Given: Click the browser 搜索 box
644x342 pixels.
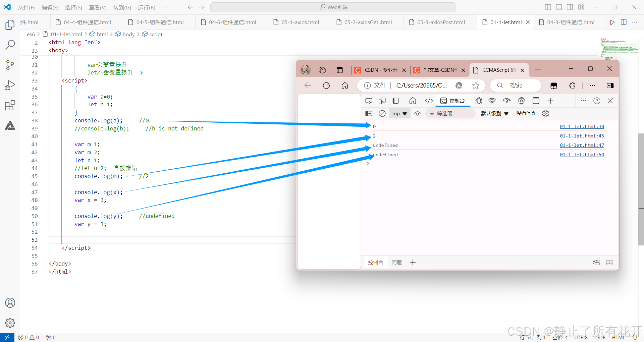Looking at the screenshot, I should [x=516, y=85].
